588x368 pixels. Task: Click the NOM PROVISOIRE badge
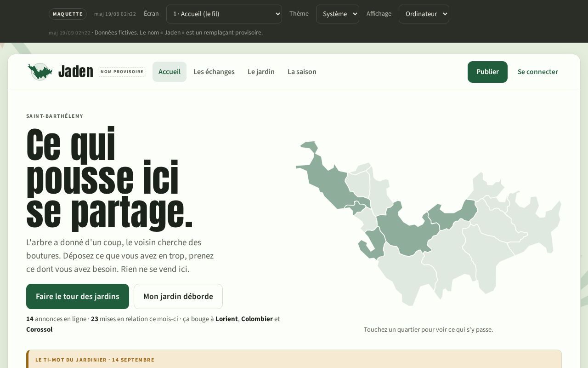(x=122, y=72)
